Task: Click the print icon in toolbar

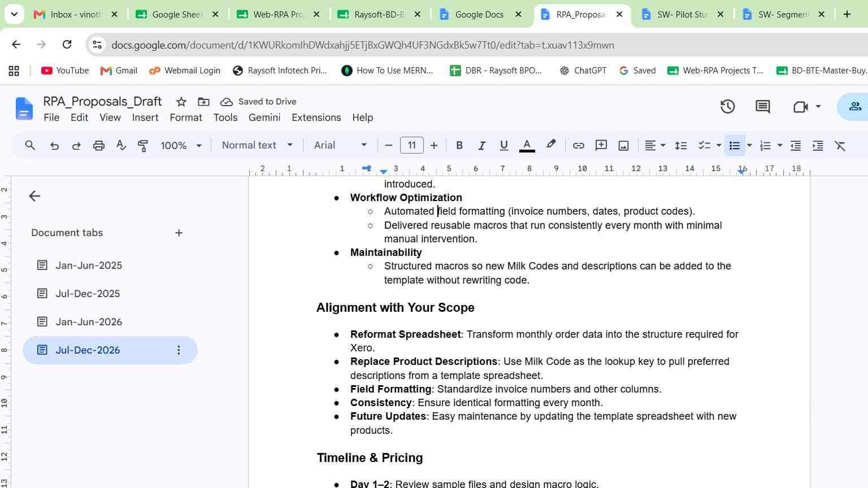Action: tap(99, 146)
